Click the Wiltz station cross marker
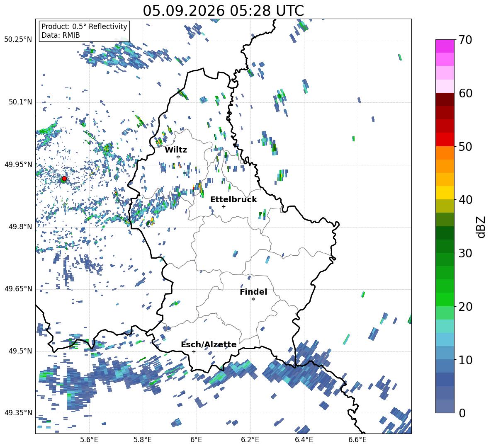The width and height of the screenshot is (491, 448). [178, 157]
